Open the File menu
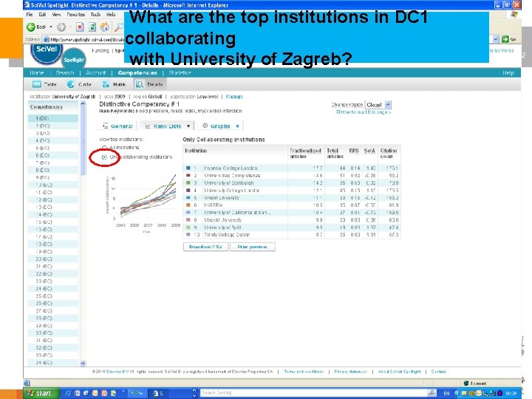Viewport: 532px width, 399px height. 30,15
